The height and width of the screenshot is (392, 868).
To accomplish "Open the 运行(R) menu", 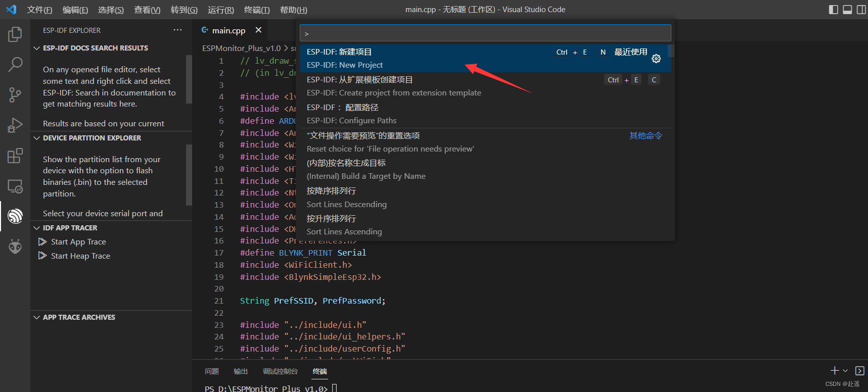I will point(221,10).
